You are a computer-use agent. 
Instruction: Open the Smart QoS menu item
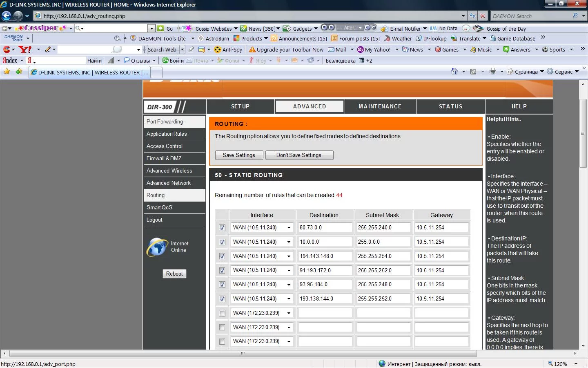click(x=174, y=208)
